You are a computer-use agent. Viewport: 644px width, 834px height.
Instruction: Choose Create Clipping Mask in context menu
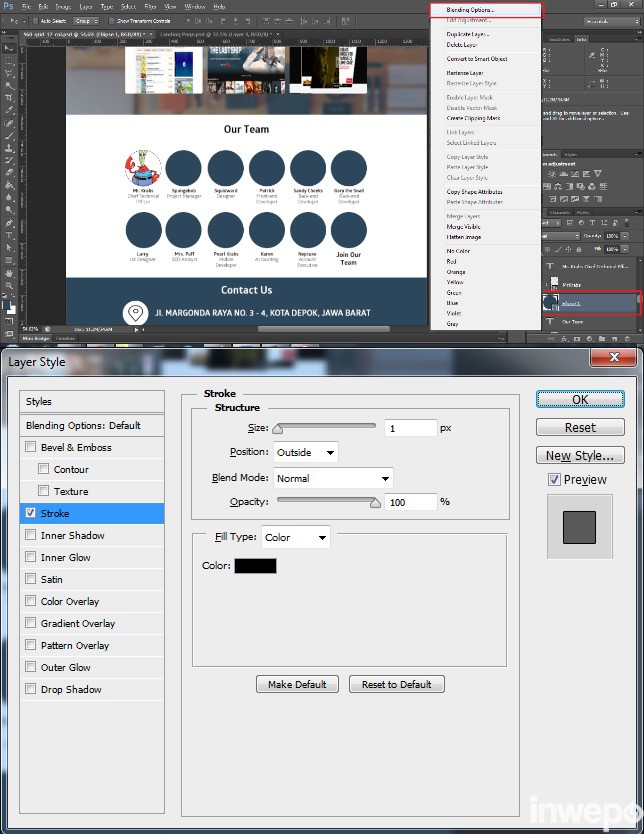click(473, 118)
